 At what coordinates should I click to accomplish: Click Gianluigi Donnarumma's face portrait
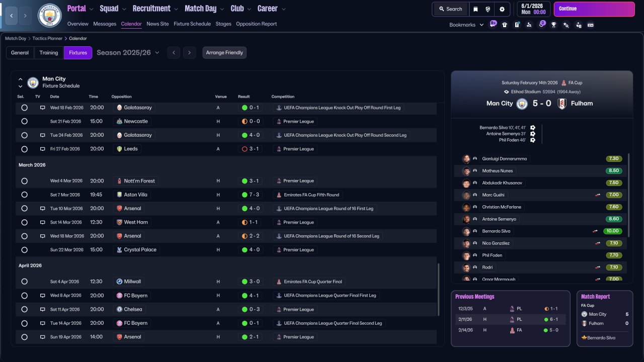(x=466, y=159)
